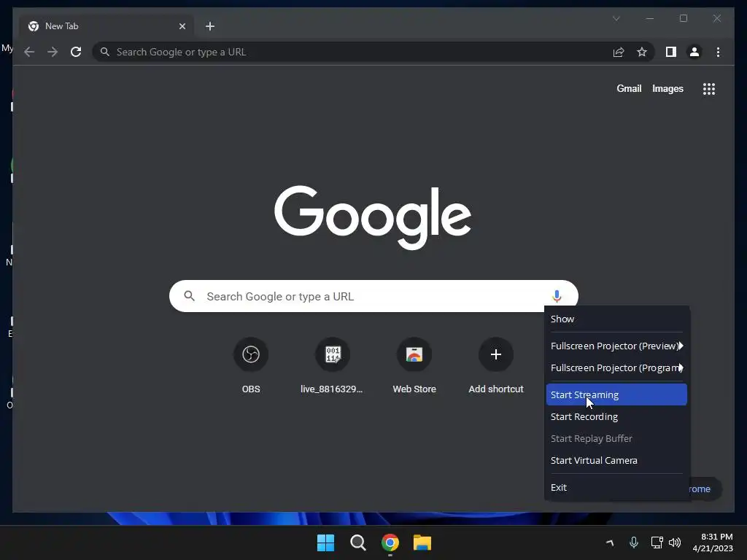Go back with the browser back arrow

[29, 52]
